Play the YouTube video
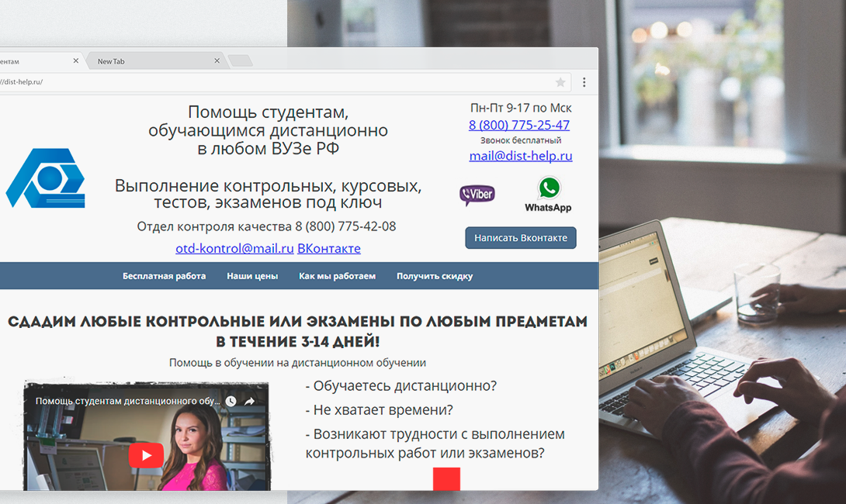Viewport: 846px width, 504px height. tap(146, 455)
